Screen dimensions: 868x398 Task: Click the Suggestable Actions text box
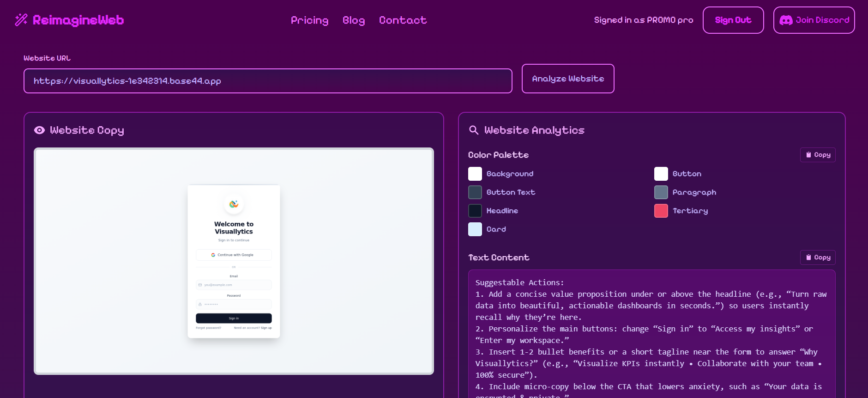651,334
